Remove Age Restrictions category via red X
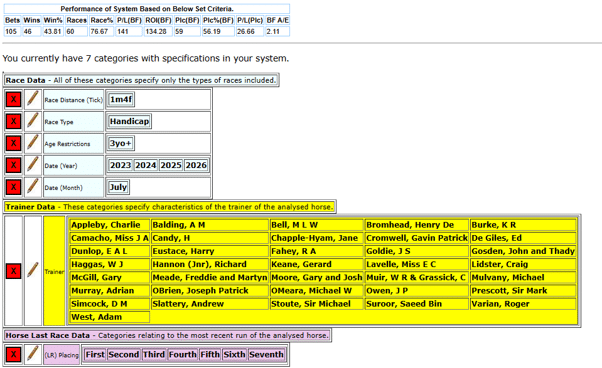602x368 pixels. click(13, 144)
